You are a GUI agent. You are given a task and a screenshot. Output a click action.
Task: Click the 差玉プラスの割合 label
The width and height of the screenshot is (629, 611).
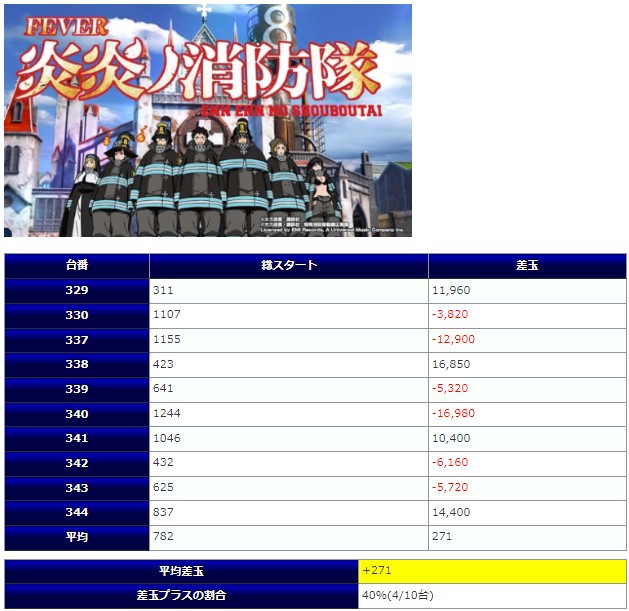pos(181,595)
